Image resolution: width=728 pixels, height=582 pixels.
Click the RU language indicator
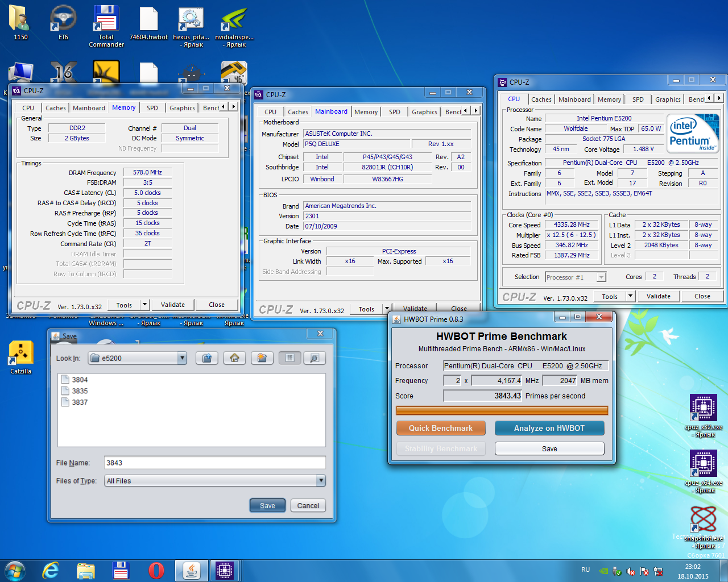pos(586,569)
